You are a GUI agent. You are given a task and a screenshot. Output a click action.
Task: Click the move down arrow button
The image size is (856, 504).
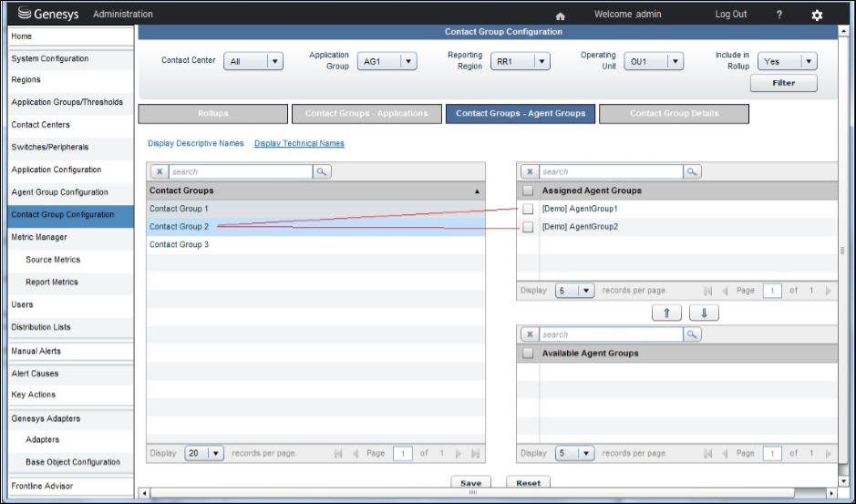coord(704,313)
